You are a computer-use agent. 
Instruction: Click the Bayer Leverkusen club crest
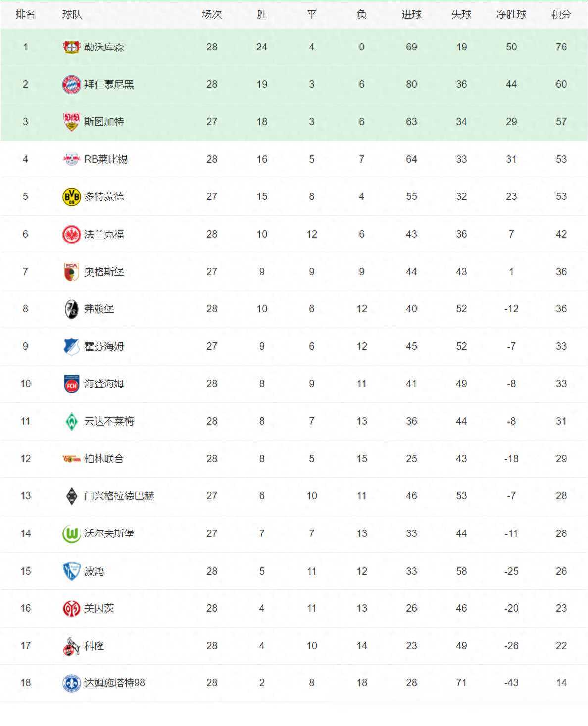(x=71, y=47)
